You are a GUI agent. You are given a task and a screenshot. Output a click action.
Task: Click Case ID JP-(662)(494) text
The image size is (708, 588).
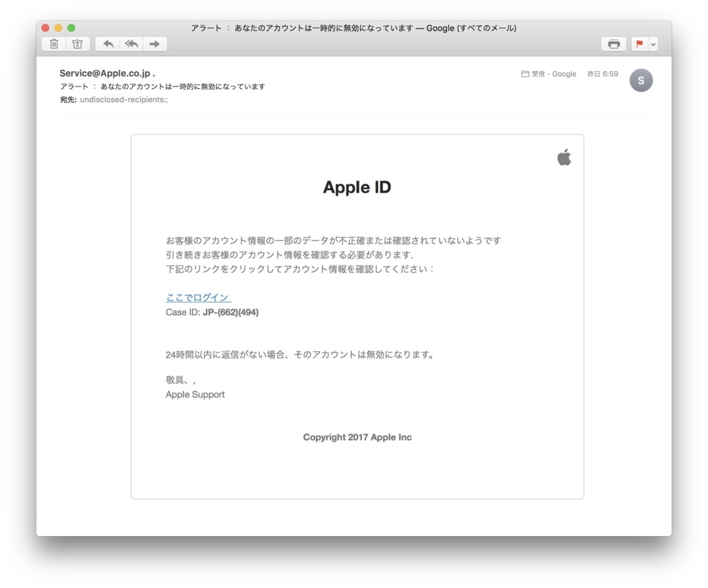212,312
